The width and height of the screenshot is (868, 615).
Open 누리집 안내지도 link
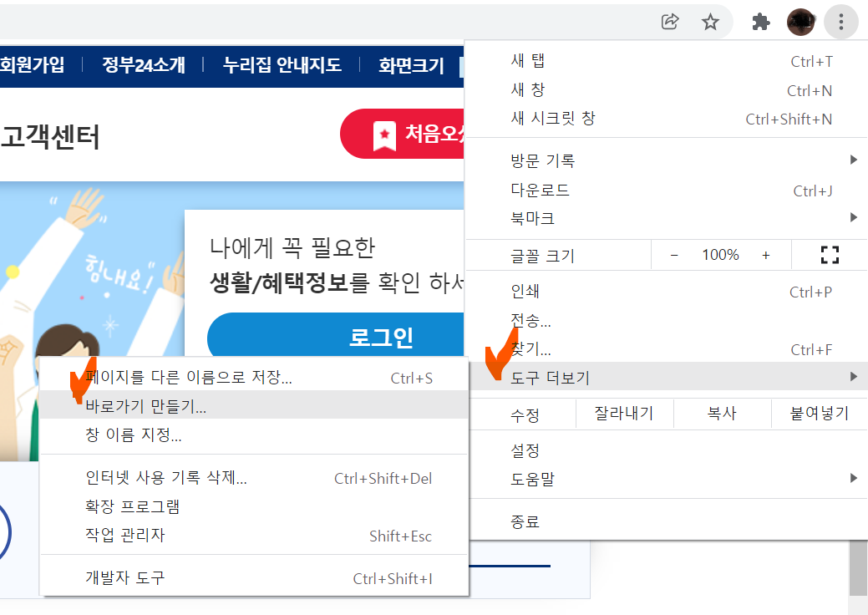click(282, 65)
